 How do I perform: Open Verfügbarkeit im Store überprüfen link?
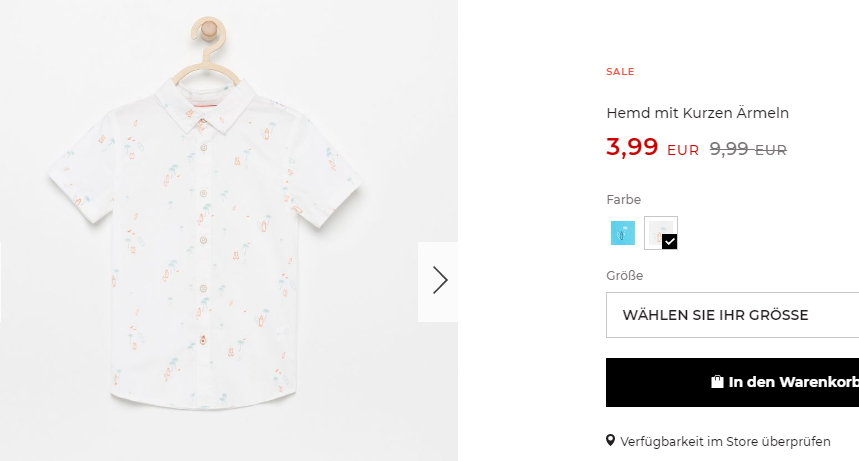coord(725,441)
